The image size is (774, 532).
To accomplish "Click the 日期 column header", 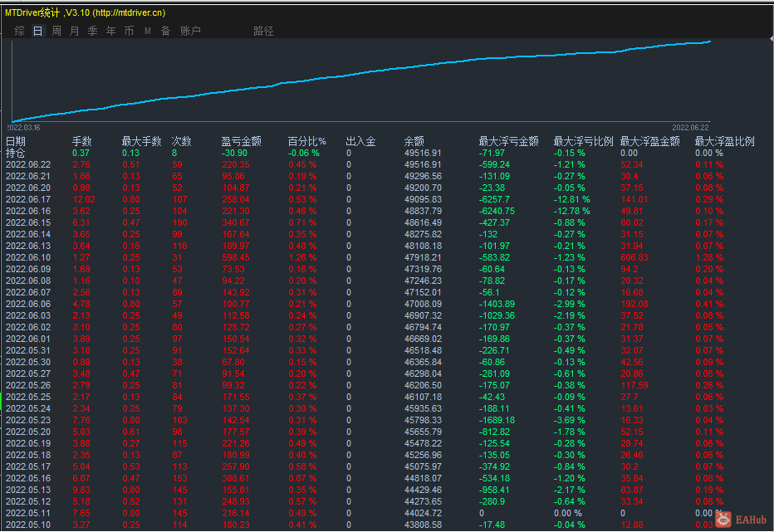I will (x=16, y=142).
